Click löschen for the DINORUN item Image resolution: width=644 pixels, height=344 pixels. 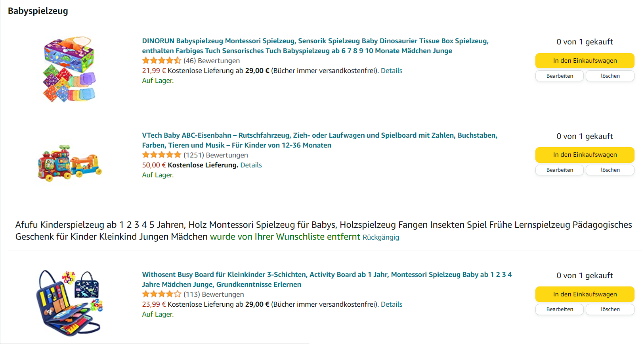pyautogui.click(x=610, y=76)
